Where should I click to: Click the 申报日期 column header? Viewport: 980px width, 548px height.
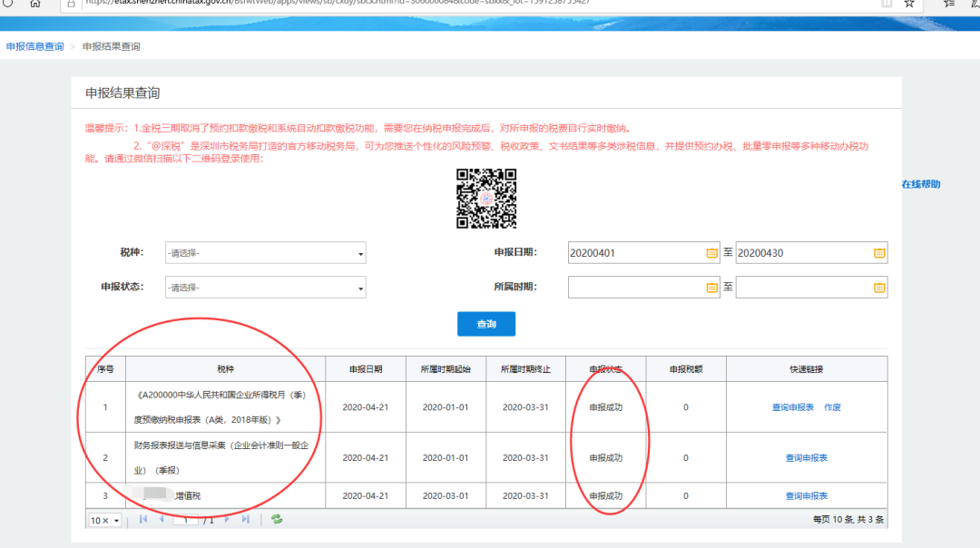point(366,369)
